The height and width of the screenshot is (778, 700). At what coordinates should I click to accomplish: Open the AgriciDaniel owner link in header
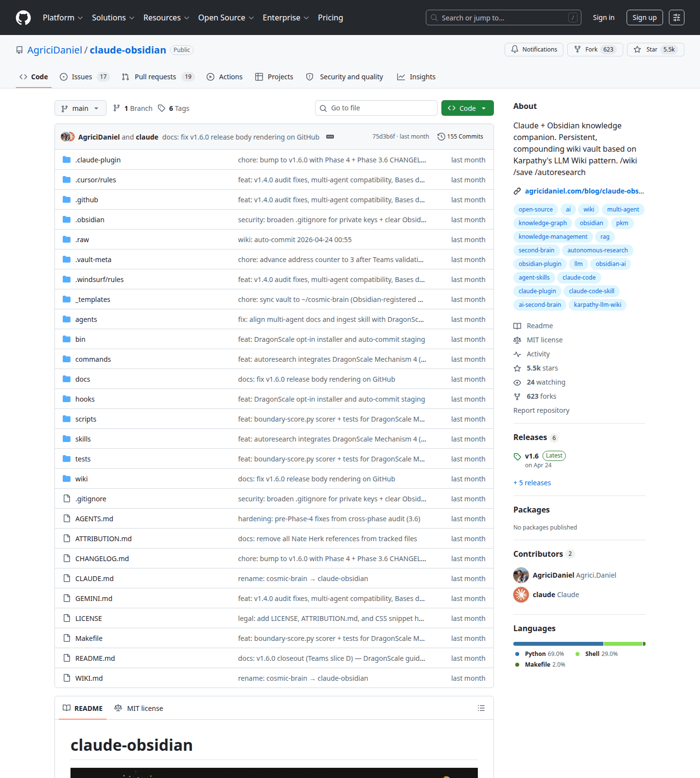(x=54, y=50)
